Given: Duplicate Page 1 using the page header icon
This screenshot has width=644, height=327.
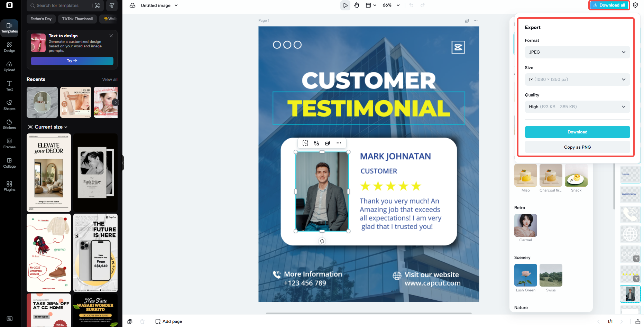Looking at the screenshot, I should (467, 21).
